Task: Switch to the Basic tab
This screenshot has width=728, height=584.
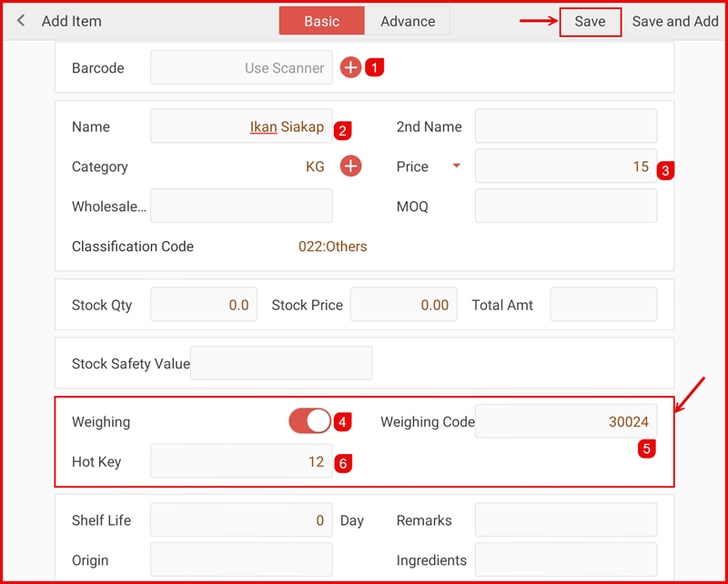Action: click(x=321, y=21)
